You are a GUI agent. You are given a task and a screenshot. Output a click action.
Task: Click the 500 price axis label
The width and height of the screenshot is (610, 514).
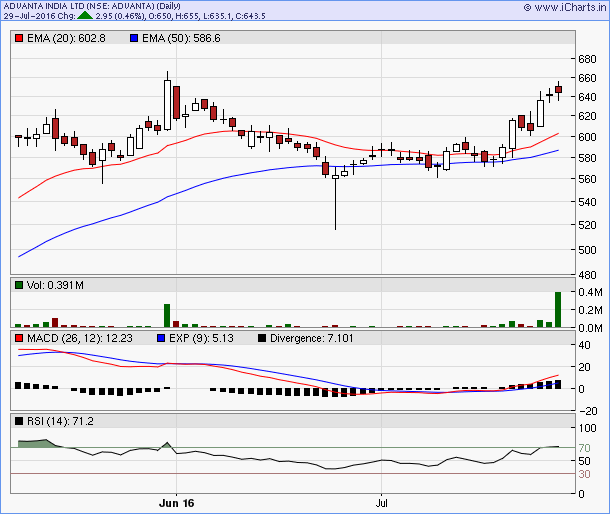[x=587, y=250]
